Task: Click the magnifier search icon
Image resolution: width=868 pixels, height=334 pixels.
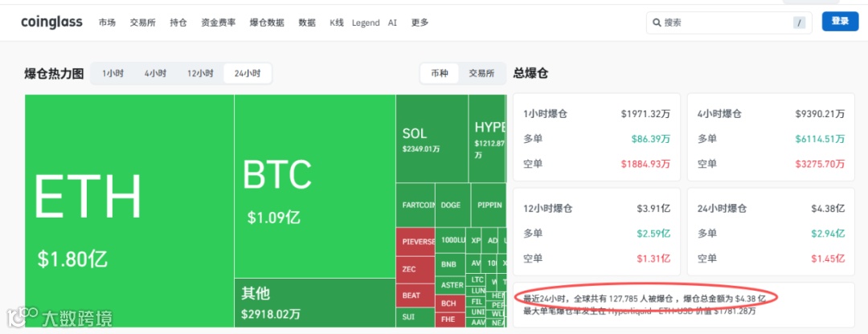Action: click(x=657, y=22)
